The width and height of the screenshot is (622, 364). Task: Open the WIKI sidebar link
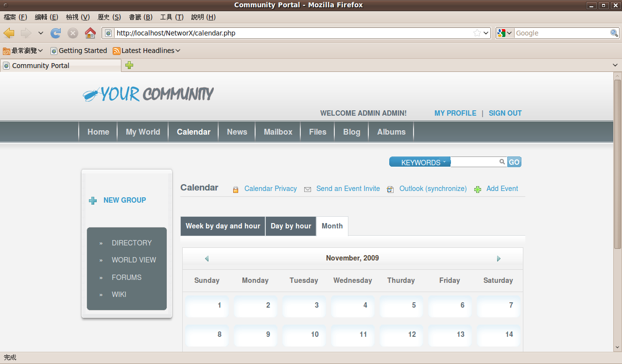119,295
